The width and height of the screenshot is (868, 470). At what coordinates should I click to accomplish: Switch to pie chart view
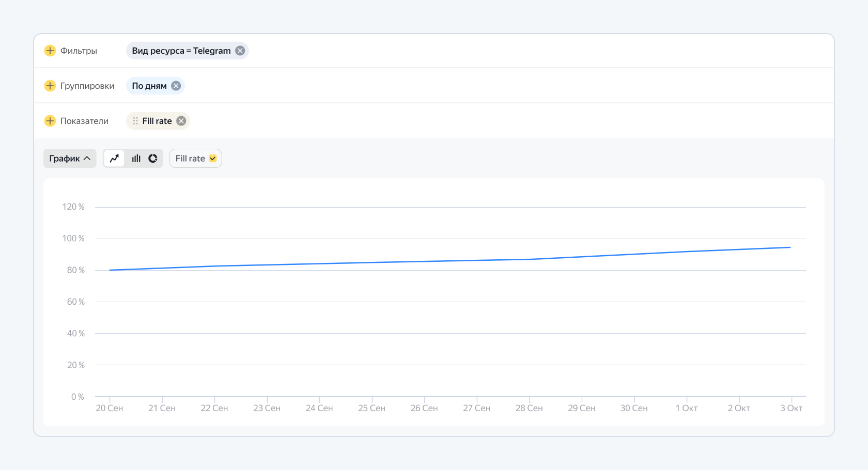pos(153,159)
